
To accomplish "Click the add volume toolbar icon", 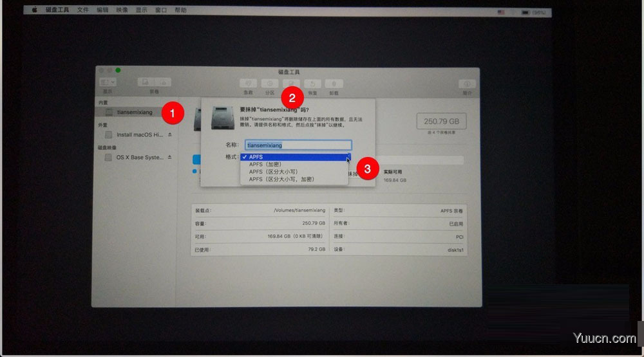I will [146, 82].
